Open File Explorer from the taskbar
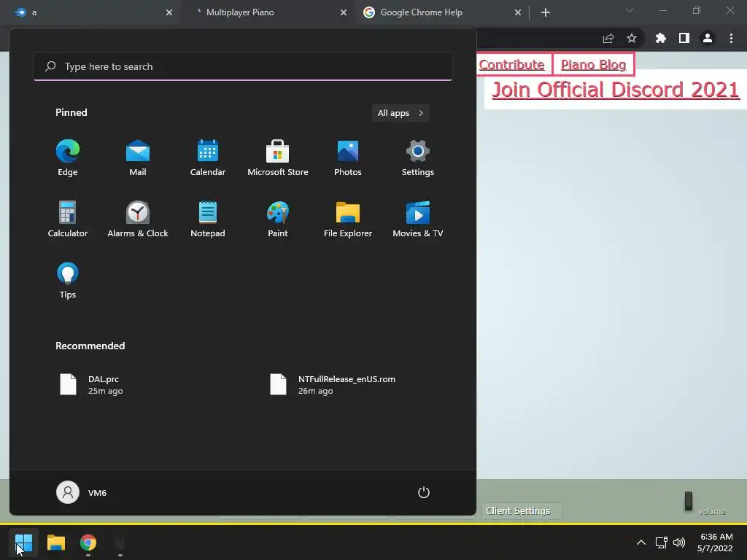747x560 pixels. (x=55, y=542)
